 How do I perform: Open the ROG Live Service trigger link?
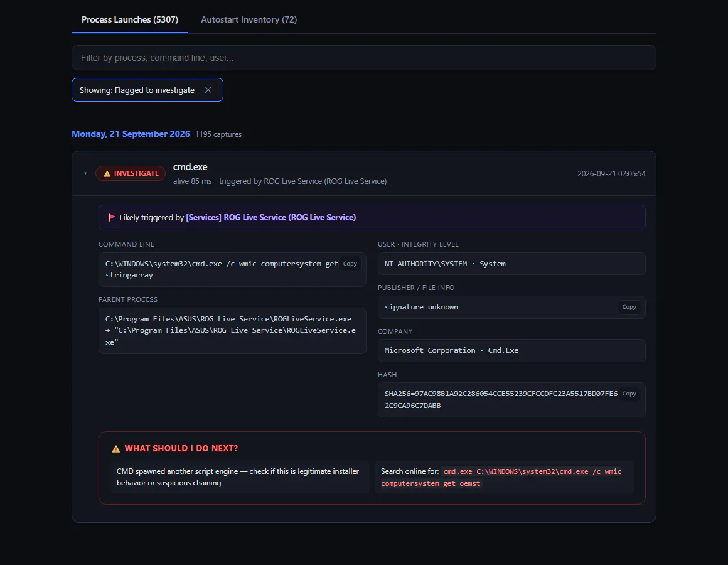(x=270, y=217)
